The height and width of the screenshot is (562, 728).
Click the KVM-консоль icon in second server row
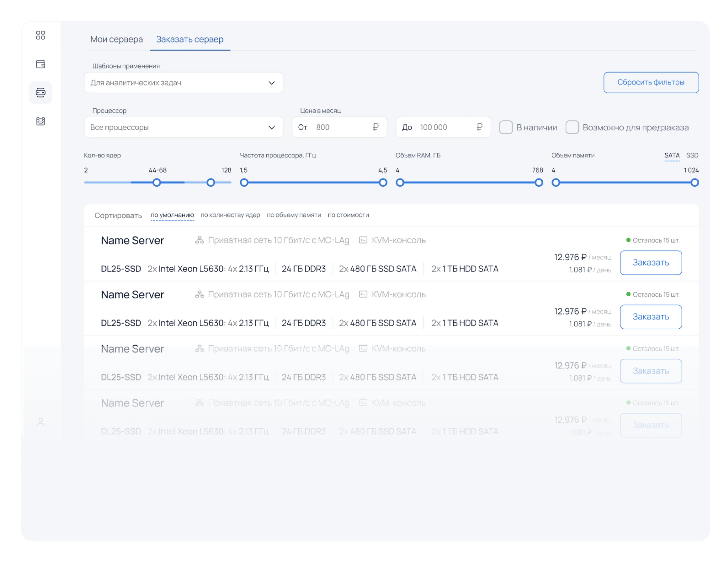tap(363, 294)
